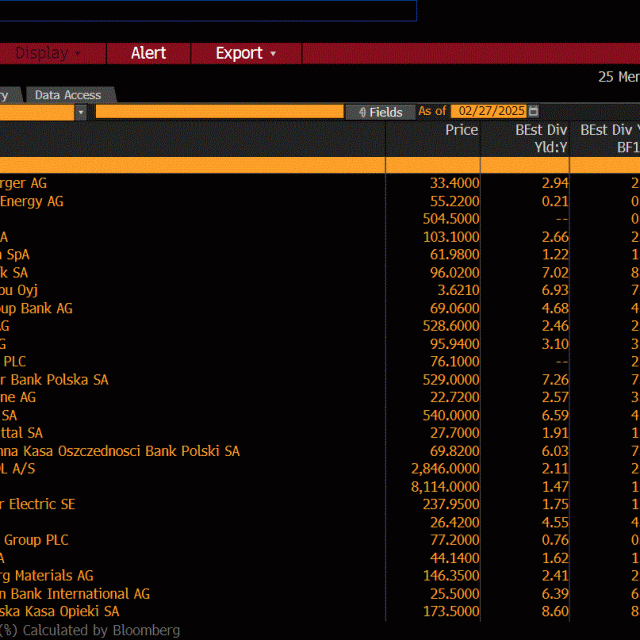The width and height of the screenshot is (640, 640).
Task: Select price cell 26.4200
Action: point(454,522)
